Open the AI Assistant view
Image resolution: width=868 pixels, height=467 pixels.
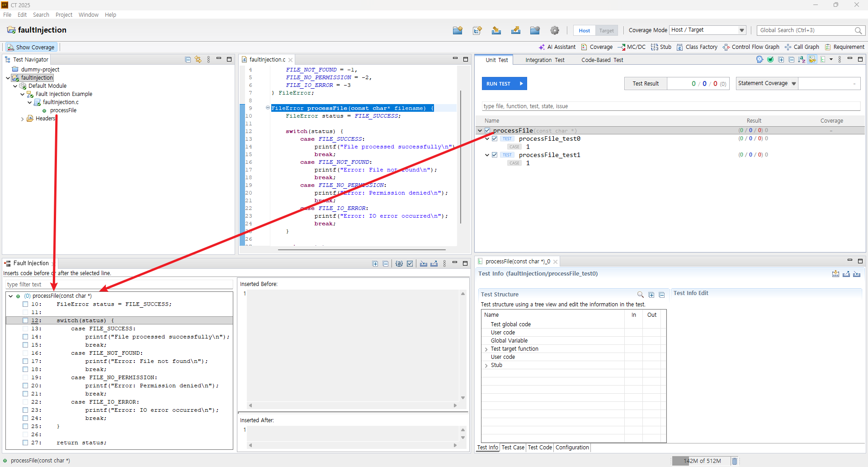[557, 47]
